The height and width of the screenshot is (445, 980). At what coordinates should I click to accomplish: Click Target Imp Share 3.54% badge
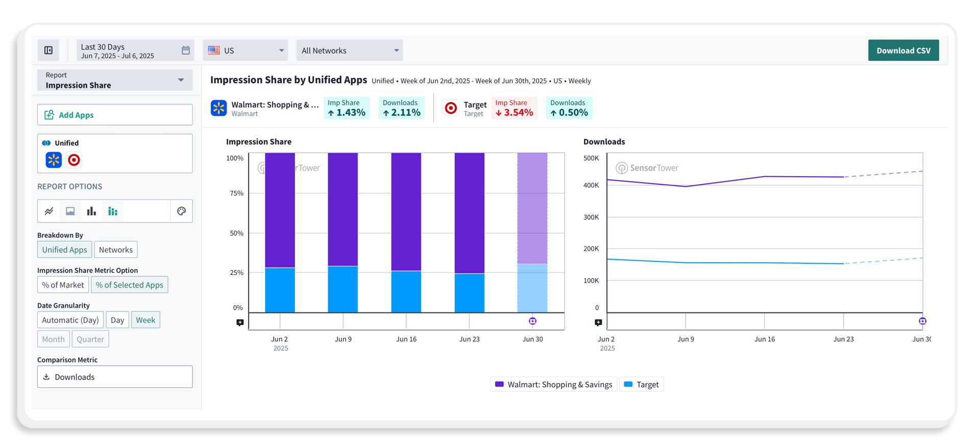coord(514,108)
